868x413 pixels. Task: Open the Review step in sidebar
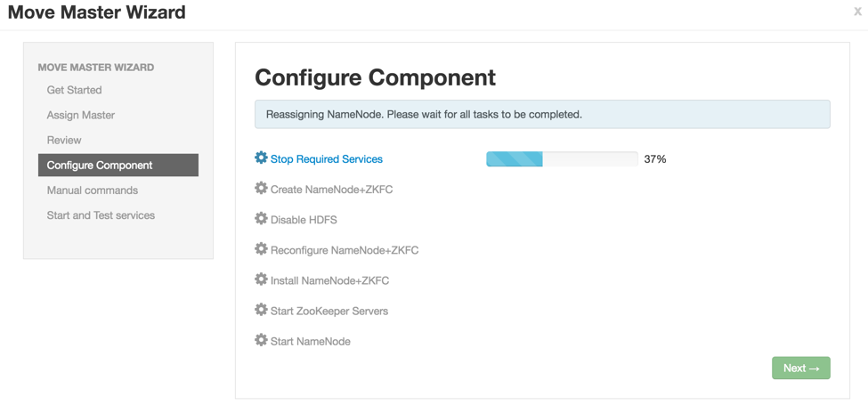pyautogui.click(x=64, y=140)
